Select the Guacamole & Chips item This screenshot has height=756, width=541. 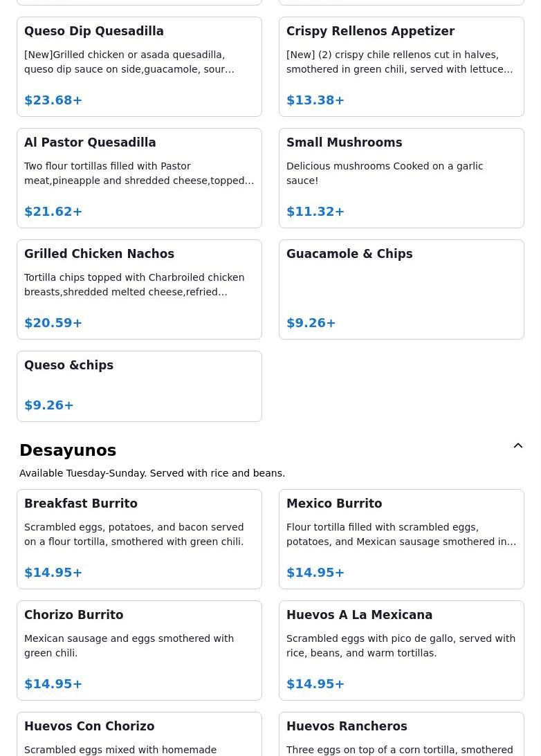tap(401, 289)
